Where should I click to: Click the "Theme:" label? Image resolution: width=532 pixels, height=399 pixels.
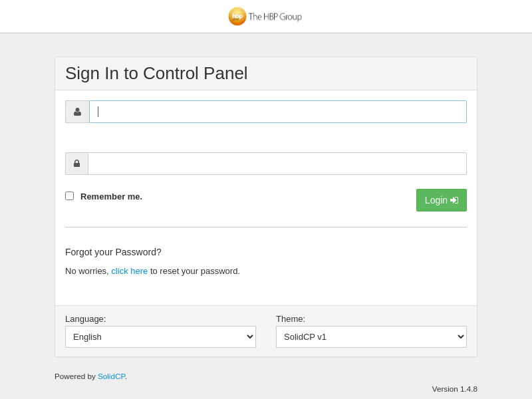(291, 319)
